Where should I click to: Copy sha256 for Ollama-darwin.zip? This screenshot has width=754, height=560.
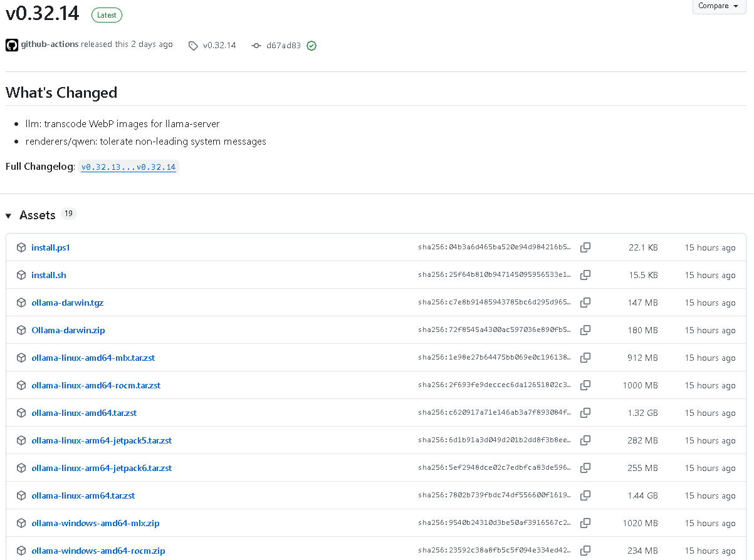click(585, 330)
